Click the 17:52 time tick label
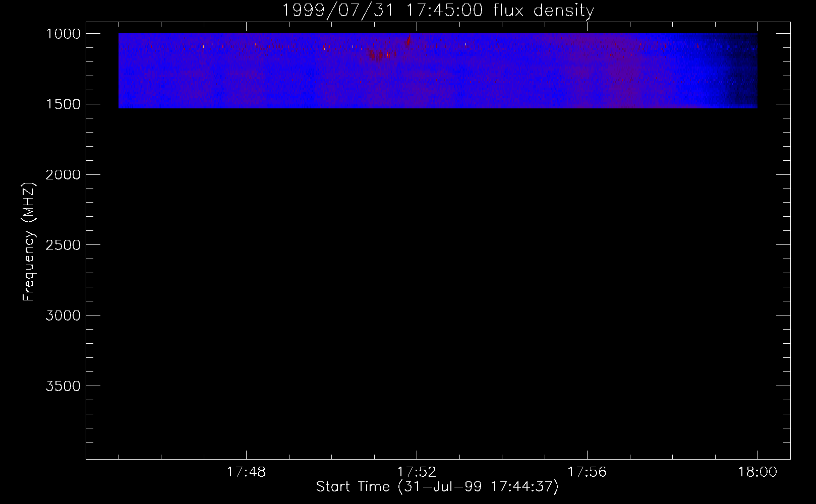The image size is (816, 504). pos(417,472)
